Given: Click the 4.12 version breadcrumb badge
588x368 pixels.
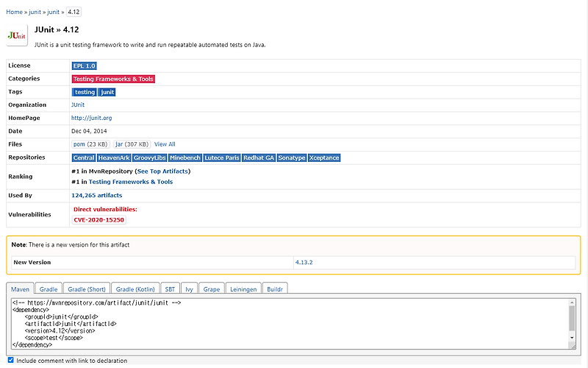Looking at the screenshot, I should tap(74, 12).
